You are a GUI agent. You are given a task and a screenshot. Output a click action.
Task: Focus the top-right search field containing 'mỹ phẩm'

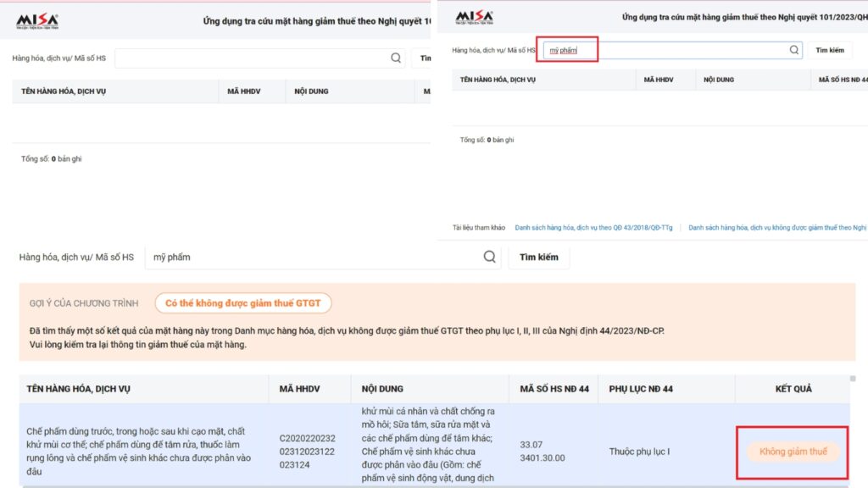672,50
